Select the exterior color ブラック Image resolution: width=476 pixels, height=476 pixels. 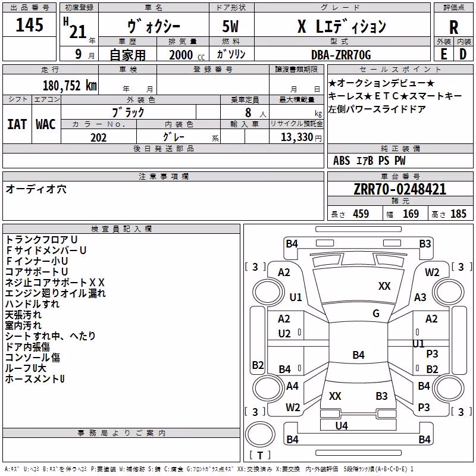click(129, 112)
